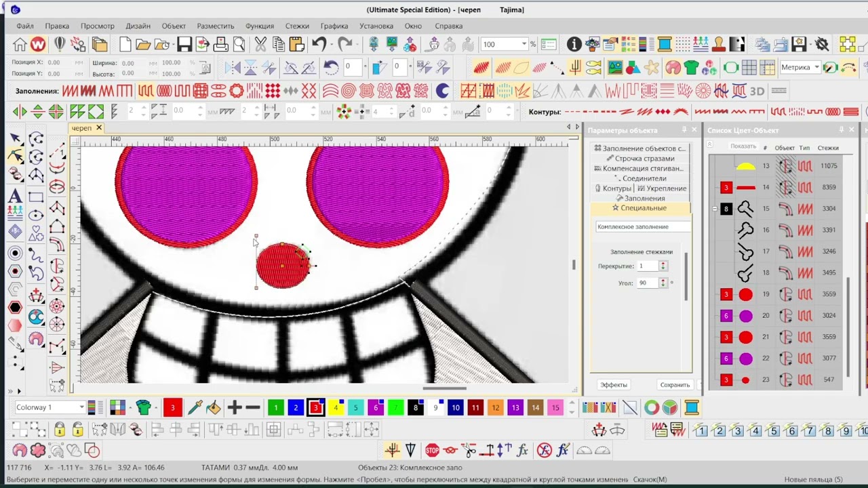
Task: Select the Lettering A tool
Action: (x=15, y=197)
